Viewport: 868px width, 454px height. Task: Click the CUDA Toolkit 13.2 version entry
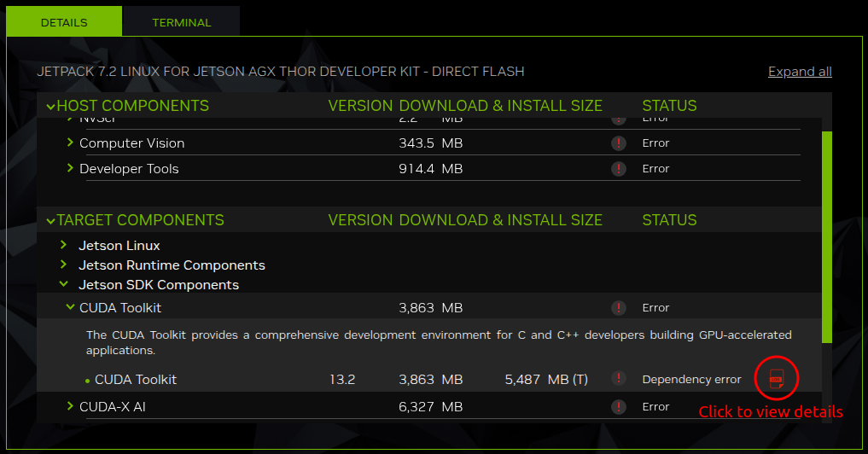pos(342,379)
